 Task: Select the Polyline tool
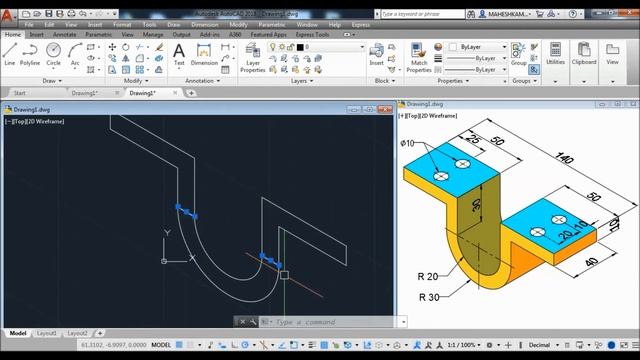[x=30, y=54]
